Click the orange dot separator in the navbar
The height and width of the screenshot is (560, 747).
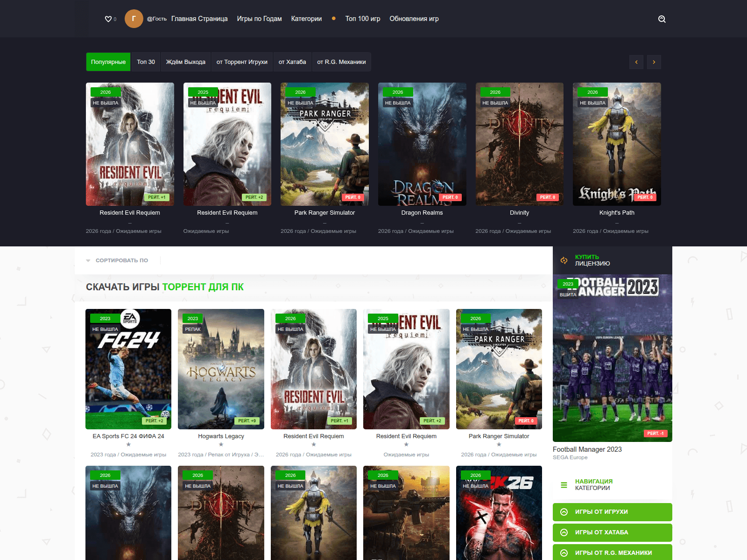click(x=333, y=19)
